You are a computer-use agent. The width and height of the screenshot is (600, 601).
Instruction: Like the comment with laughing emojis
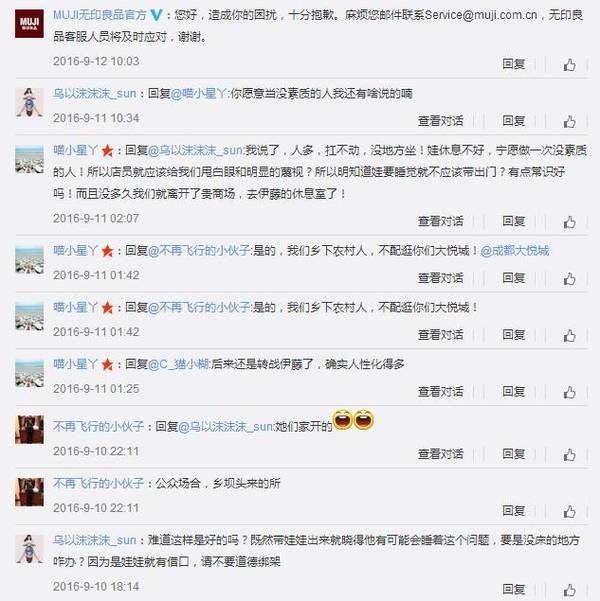[569, 455]
